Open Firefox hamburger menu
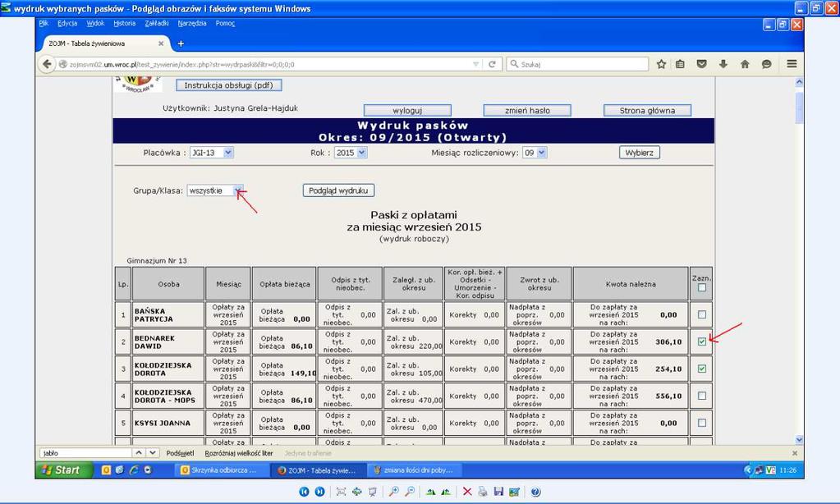This screenshot has width=840, height=504. point(792,64)
